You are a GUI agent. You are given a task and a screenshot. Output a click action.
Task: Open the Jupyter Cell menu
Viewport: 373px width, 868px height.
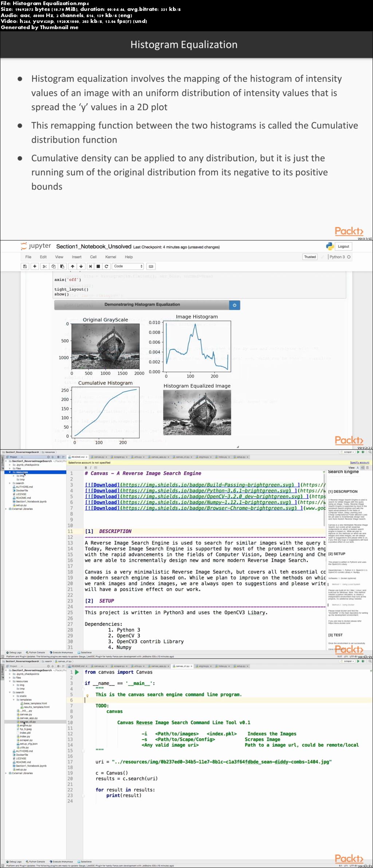(93, 257)
